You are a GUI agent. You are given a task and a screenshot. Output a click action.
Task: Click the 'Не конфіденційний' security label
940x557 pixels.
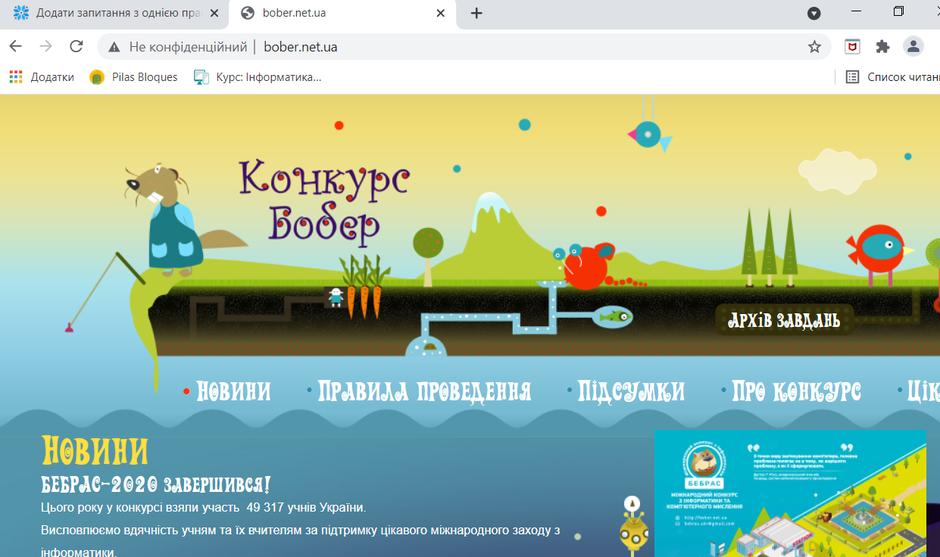point(188,47)
